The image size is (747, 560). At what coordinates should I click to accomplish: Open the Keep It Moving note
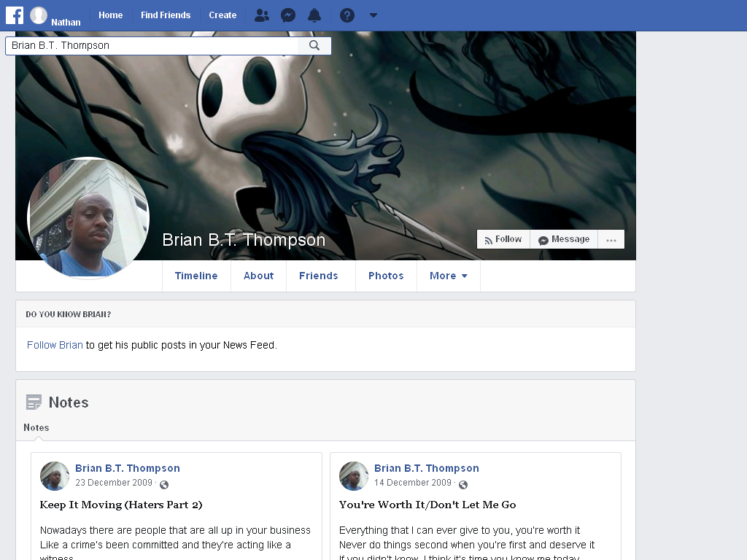coord(121,505)
